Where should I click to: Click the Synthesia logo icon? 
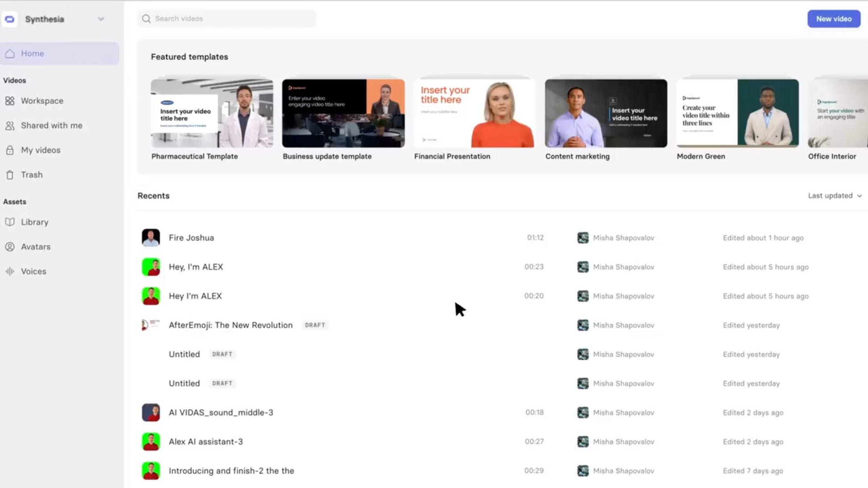pos(9,19)
